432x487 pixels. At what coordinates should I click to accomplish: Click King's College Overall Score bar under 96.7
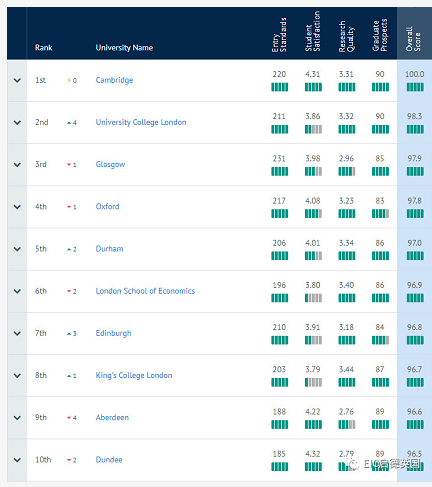(415, 382)
